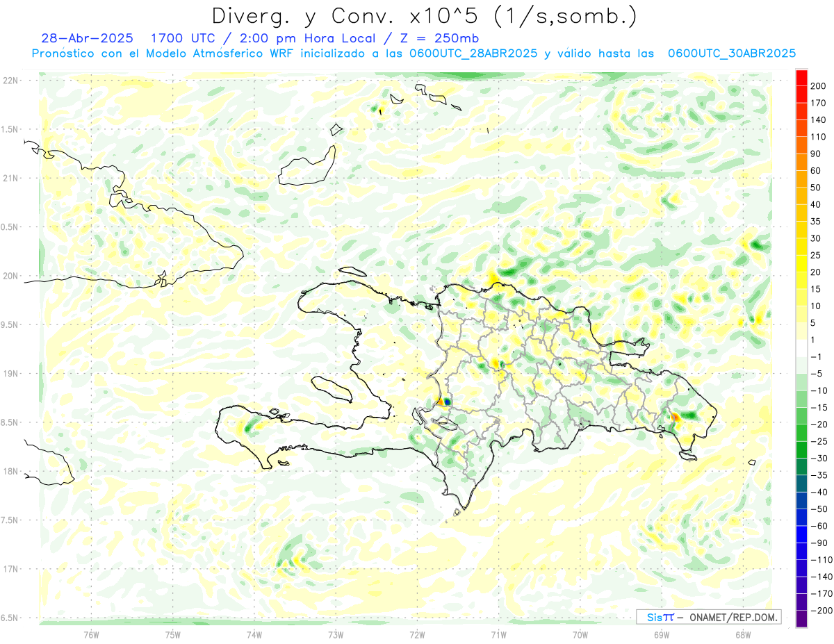
Task: Click the "110" color scale label
Action: (x=819, y=137)
